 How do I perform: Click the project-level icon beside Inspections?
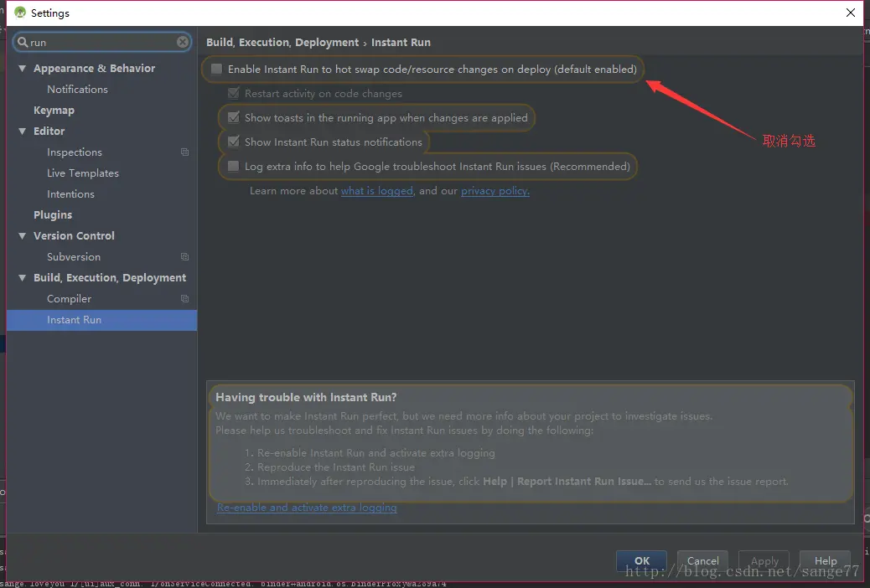184,152
